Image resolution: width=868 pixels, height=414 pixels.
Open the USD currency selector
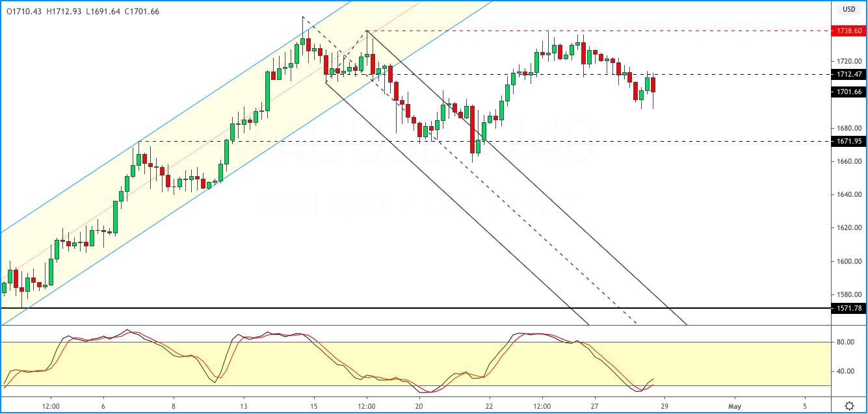849,9
